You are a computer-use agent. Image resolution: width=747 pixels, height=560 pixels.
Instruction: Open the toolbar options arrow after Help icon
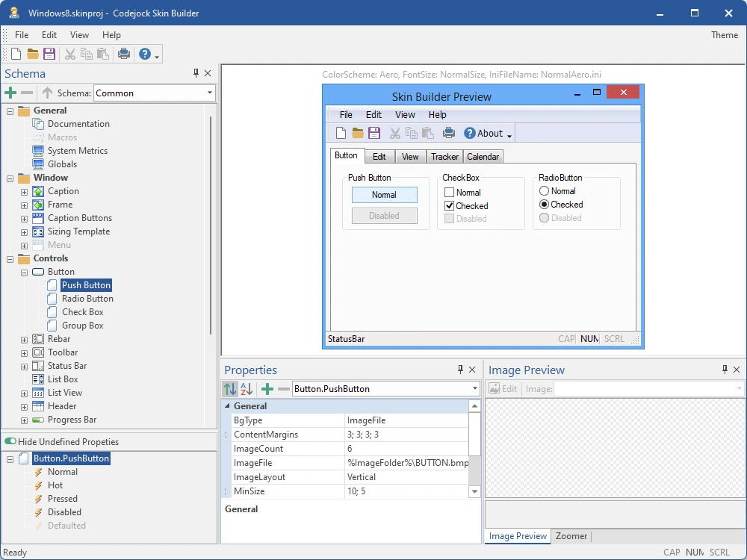pyautogui.click(x=157, y=56)
